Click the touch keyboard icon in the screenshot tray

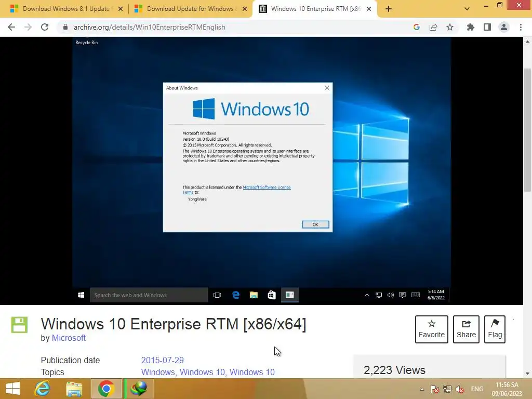416,295
